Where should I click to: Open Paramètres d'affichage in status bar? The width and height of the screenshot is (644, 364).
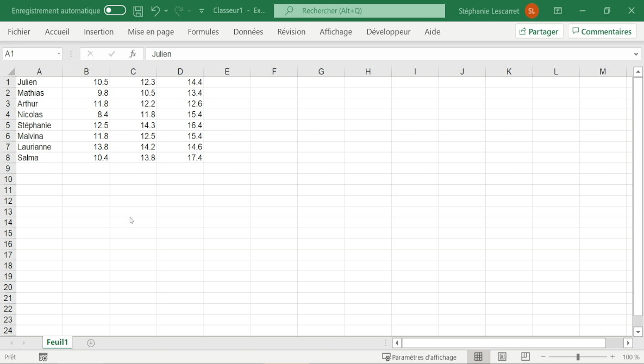[420, 357]
